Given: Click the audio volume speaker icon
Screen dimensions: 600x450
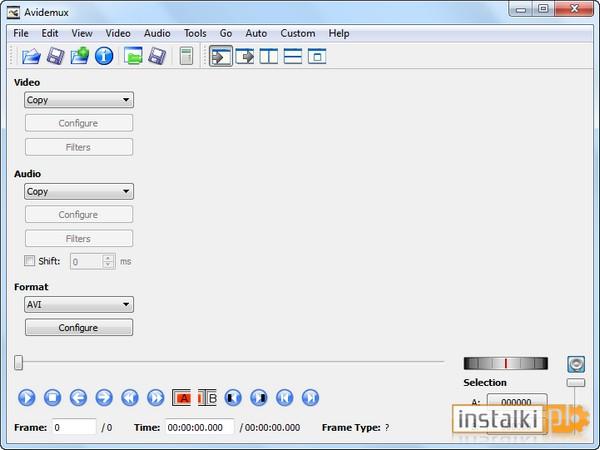Looking at the screenshot, I should pos(576,364).
